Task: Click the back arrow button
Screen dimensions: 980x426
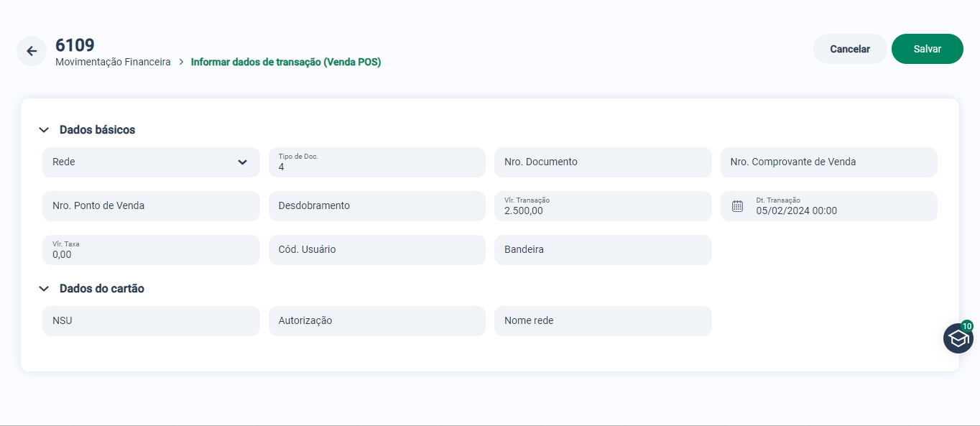Action: point(32,51)
